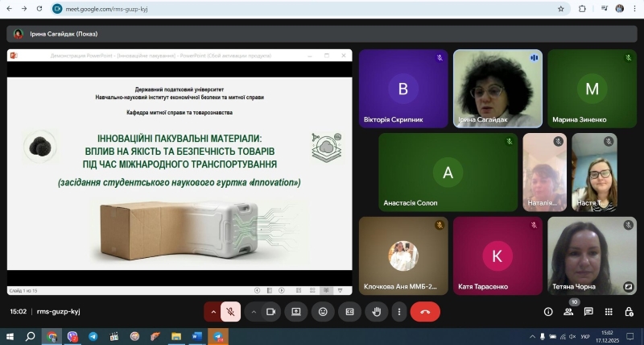
Task: Show the participants list
Action: click(568, 312)
